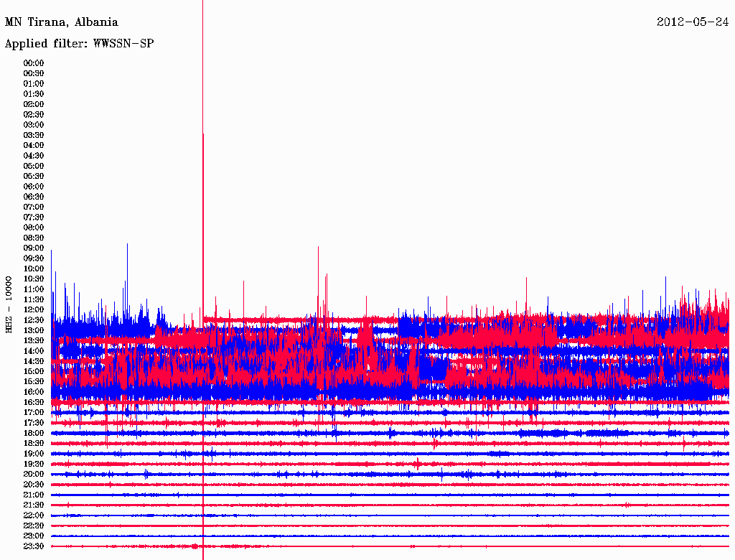735x560 pixels.
Task: Click the '23:00' time label
Action: coord(34,536)
